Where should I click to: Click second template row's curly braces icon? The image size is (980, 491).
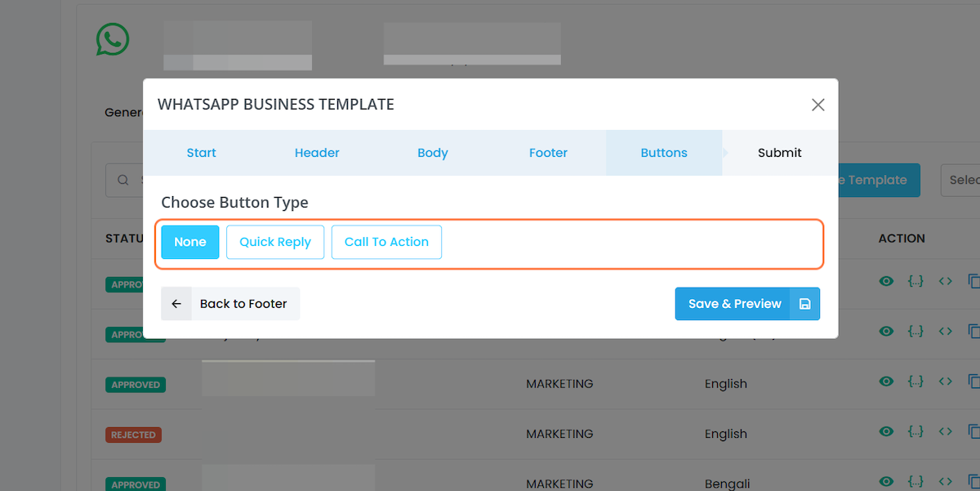[x=916, y=331]
